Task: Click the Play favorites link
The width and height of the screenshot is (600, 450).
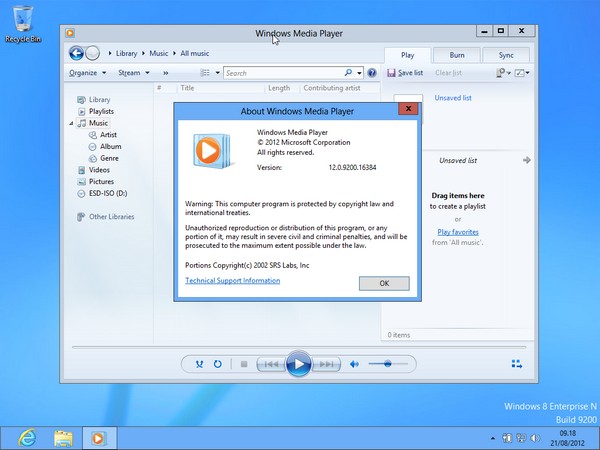Action: pyautogui.click(x=458, y=232)
